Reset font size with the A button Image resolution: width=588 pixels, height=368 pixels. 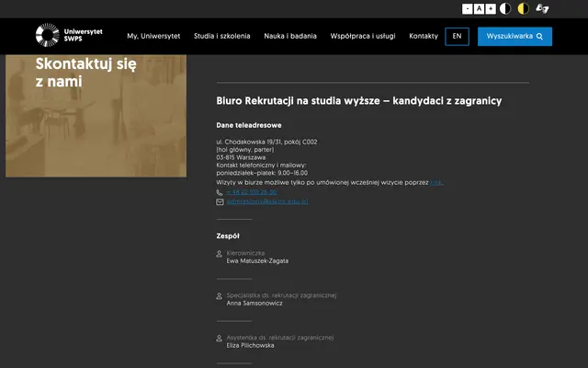coord(479,8)
